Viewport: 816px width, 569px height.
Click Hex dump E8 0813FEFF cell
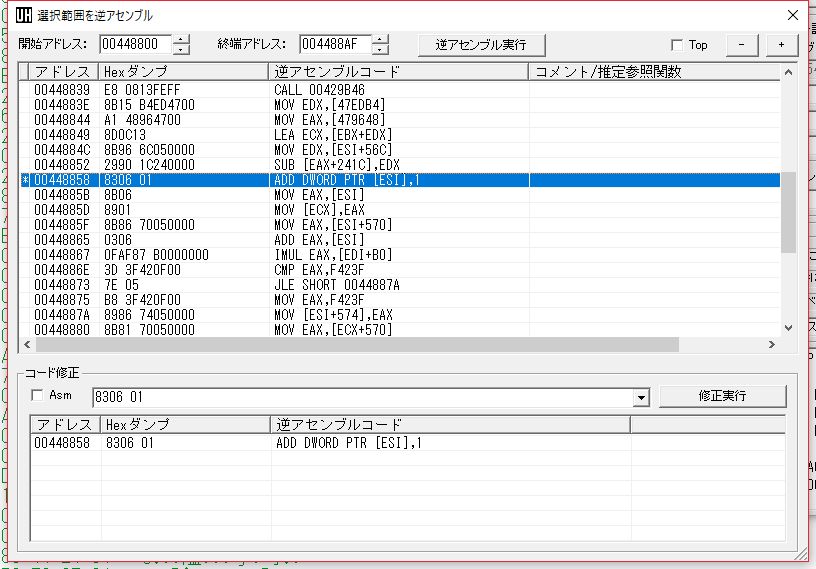click(x=142, y=90)
